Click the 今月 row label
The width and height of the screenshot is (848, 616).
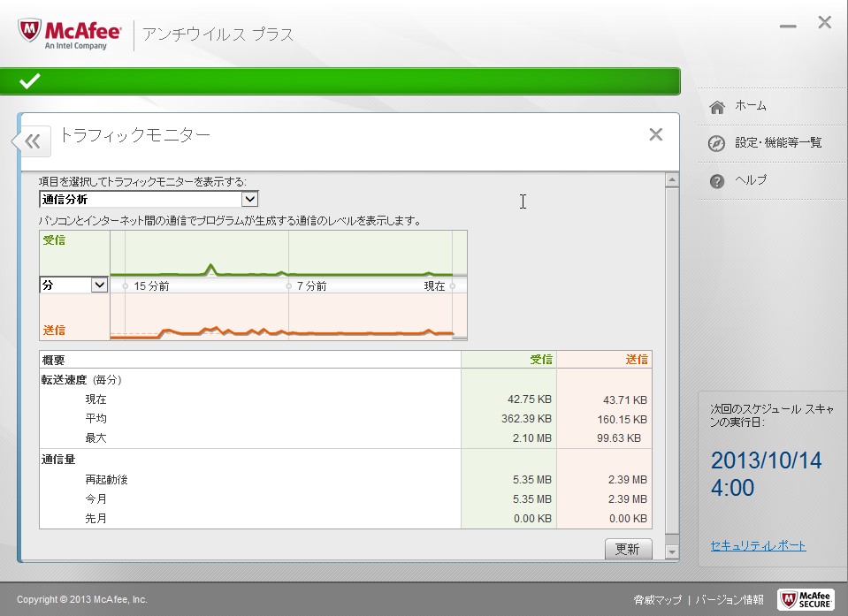tap(95, 498)
